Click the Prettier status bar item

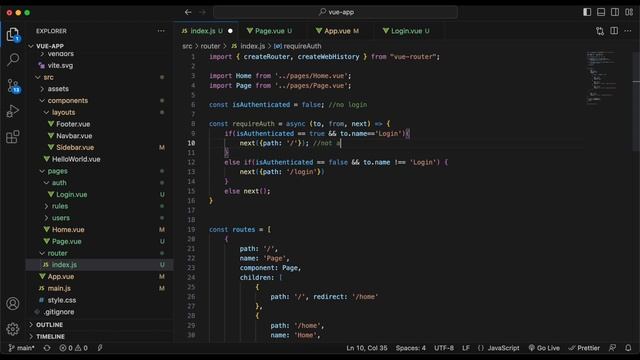click(584, 348)
